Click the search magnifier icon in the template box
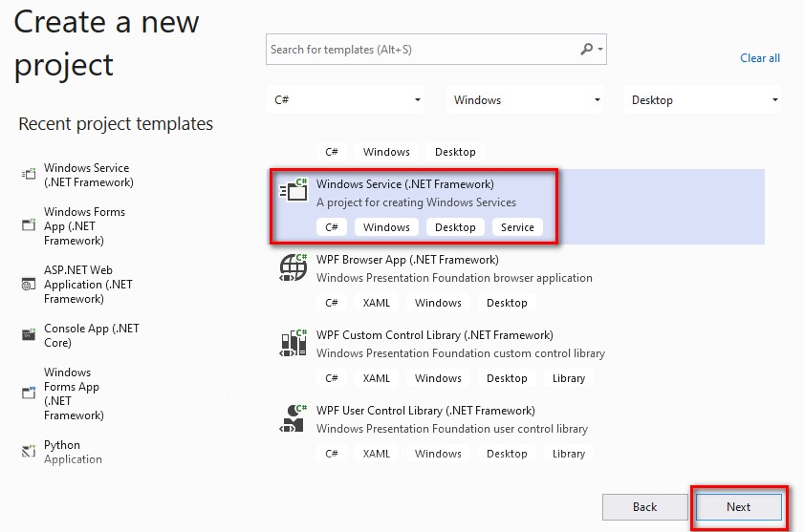The height and width of the screenshot is (532, 804). pos(587,50)
